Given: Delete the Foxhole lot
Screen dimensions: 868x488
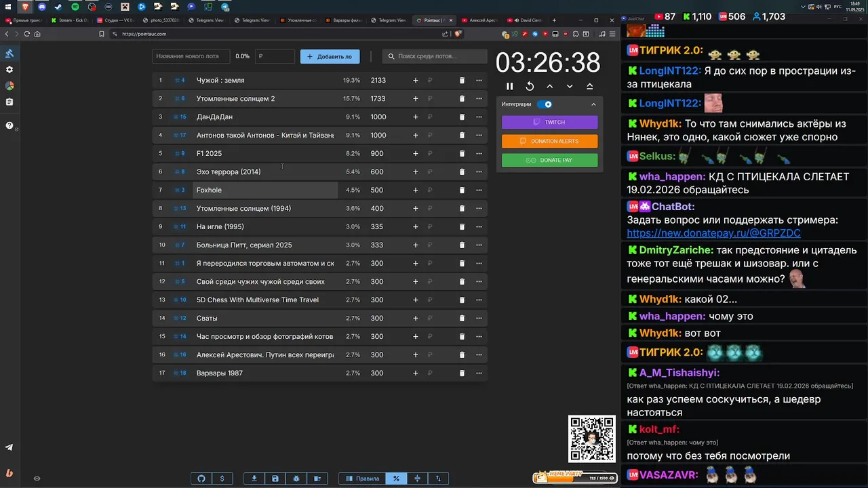Looking at the screenshot, I should point(462,190).
